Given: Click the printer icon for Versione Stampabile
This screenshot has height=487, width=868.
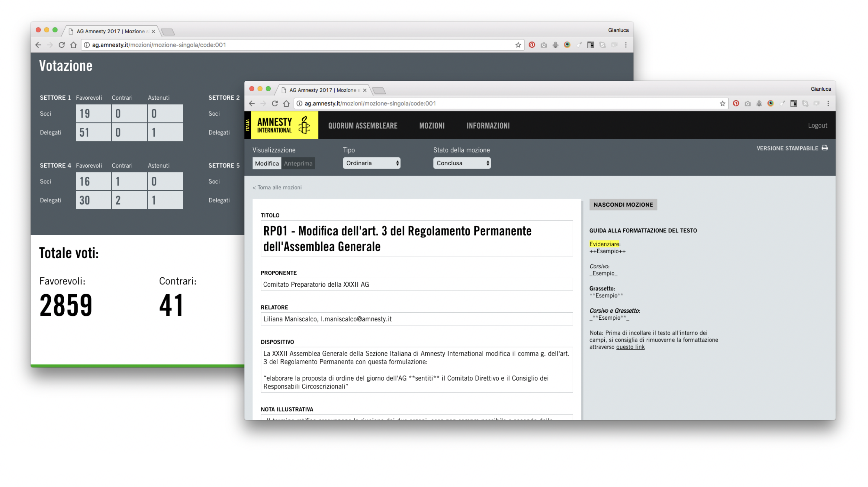Looking at the screenshot, I should (x=825, y=148).
